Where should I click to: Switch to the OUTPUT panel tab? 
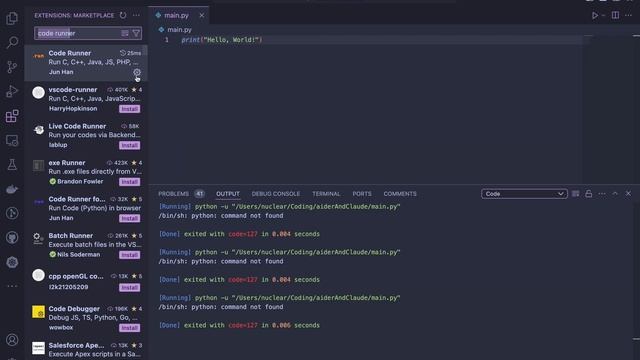pos(228,194)
